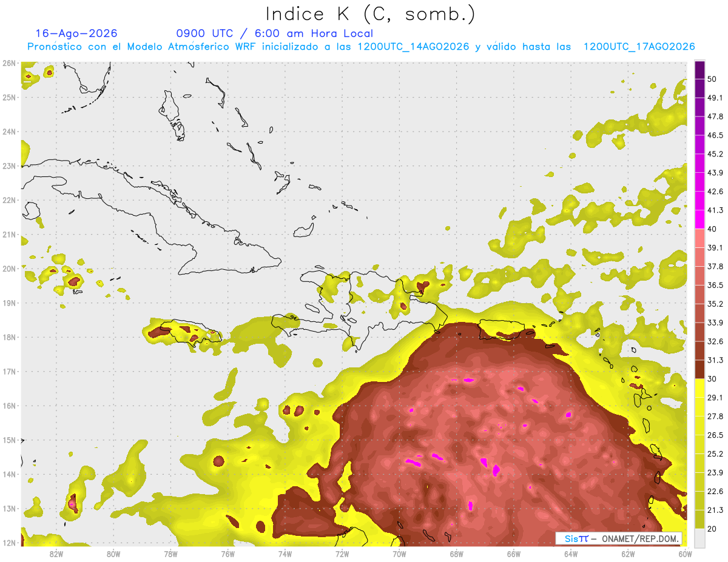Click the '47.8' color scale value

[715, 117]
